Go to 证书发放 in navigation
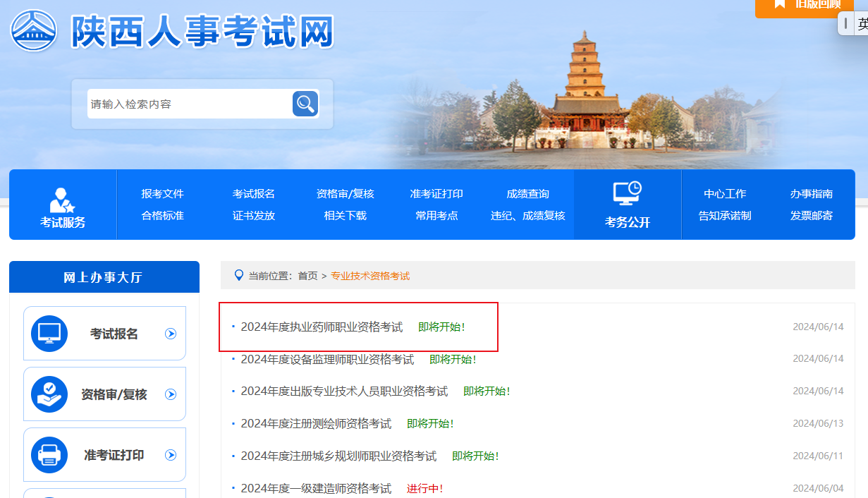 click(254, 216)
